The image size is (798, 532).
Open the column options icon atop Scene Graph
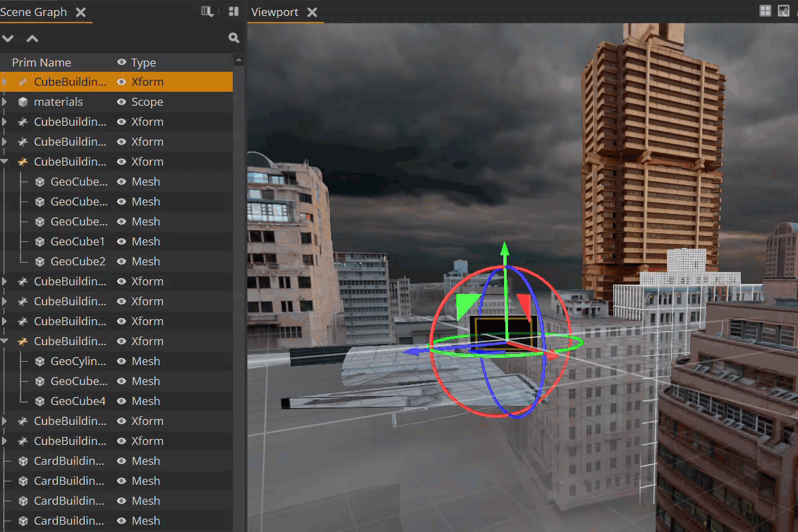[206, 11]
